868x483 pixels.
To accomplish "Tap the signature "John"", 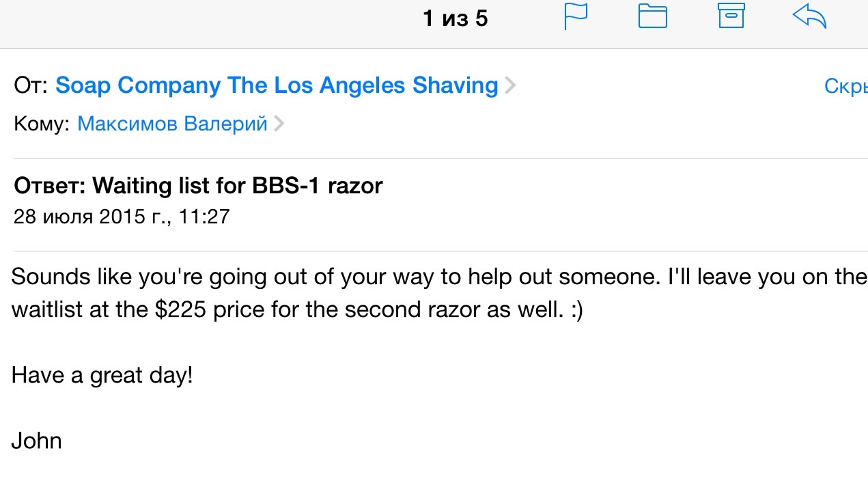I will 37,441.
